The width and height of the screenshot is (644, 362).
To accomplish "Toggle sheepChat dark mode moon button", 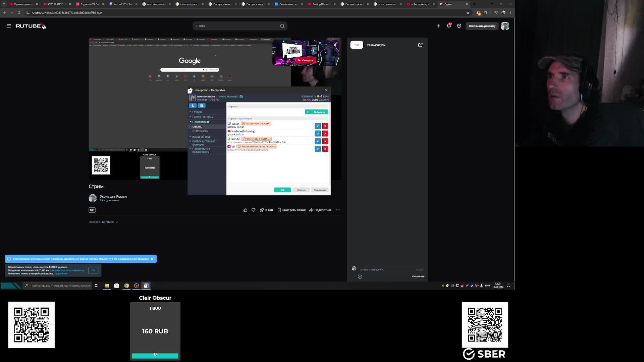I will coord(193,106).
